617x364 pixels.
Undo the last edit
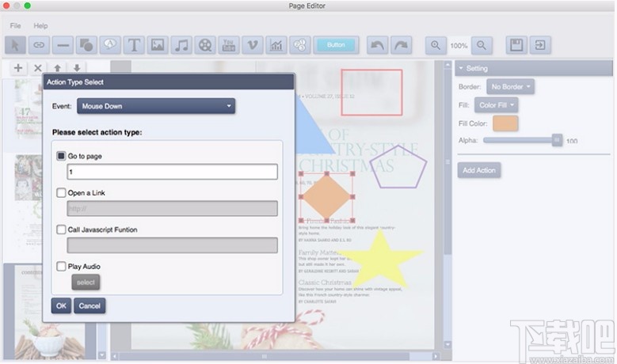(x=377, y=45)
